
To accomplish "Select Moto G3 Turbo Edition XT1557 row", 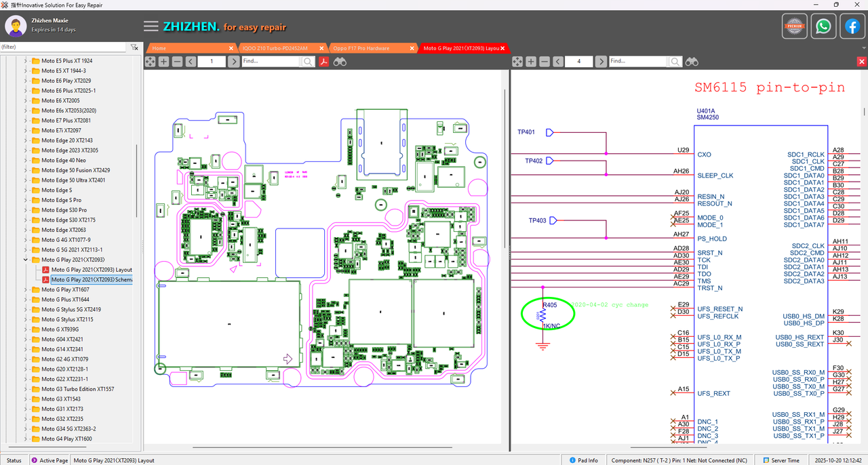I will click(77, 389).
